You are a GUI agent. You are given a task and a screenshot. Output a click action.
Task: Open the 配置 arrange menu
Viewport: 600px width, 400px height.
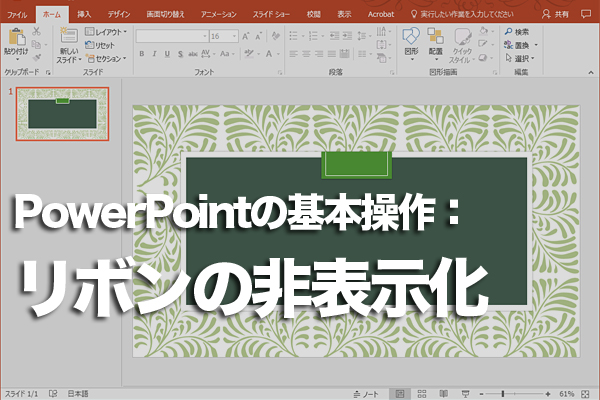(435, 44)
